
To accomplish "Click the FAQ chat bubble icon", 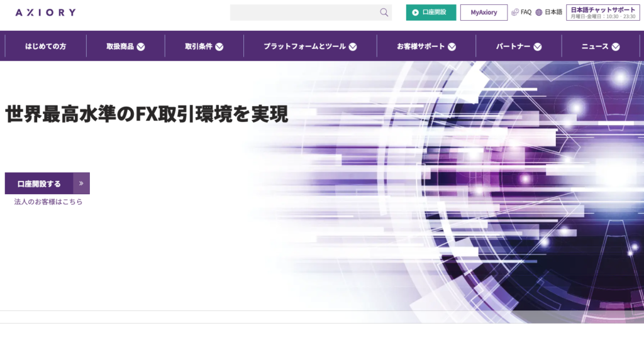I will pyautogui.click(x=515, y=13).
